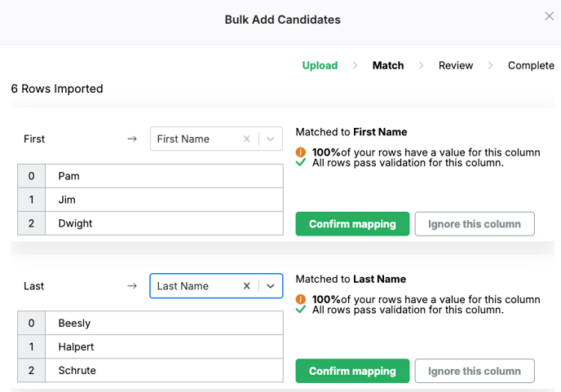Clear the First Name mapping selection
The width and height of the screenshot is (561, 392).
click(247, 139)
